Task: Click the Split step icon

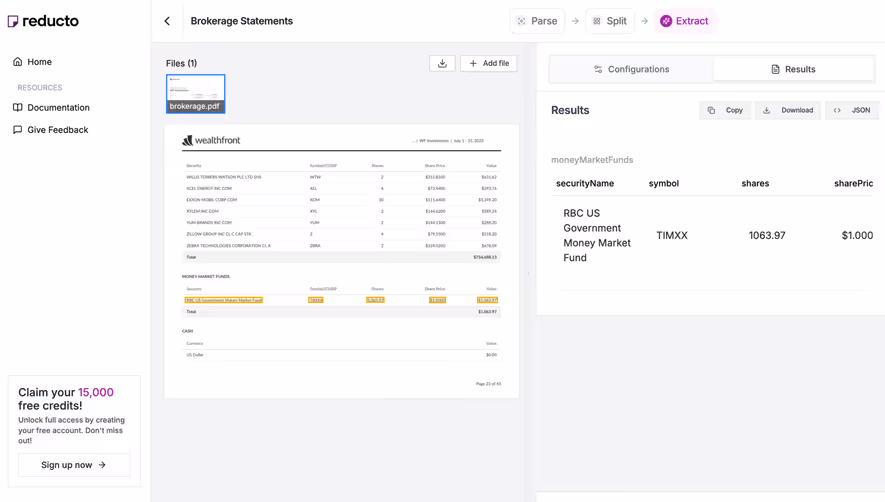Action: click(597, 21)
